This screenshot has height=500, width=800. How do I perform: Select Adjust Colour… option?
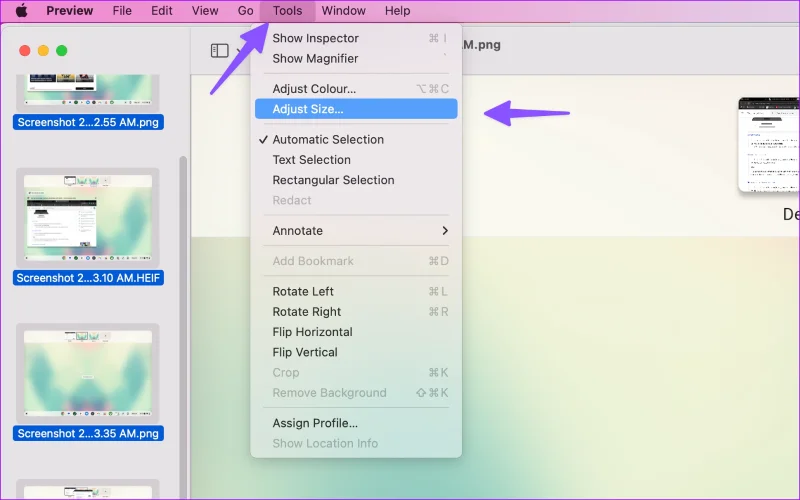pos(356,89)
